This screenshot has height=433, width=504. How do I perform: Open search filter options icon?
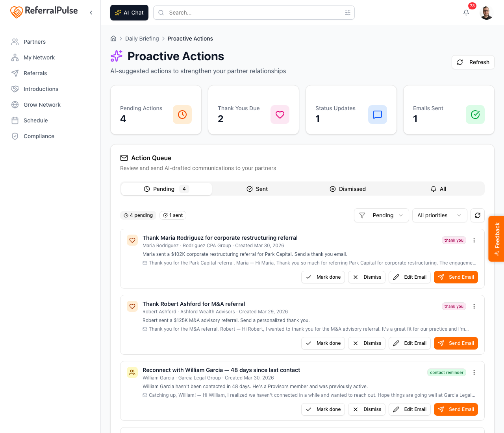click(348, 13)
